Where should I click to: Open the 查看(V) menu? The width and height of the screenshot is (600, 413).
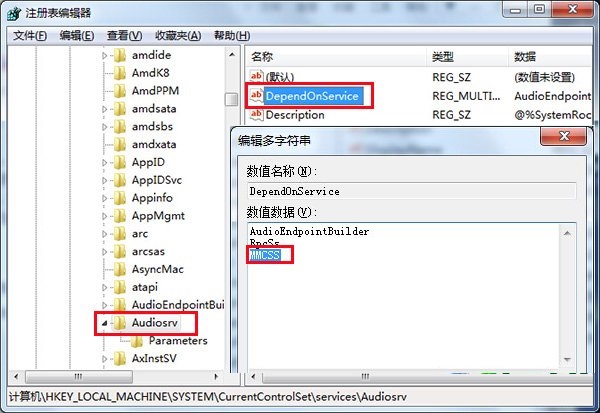124,36
